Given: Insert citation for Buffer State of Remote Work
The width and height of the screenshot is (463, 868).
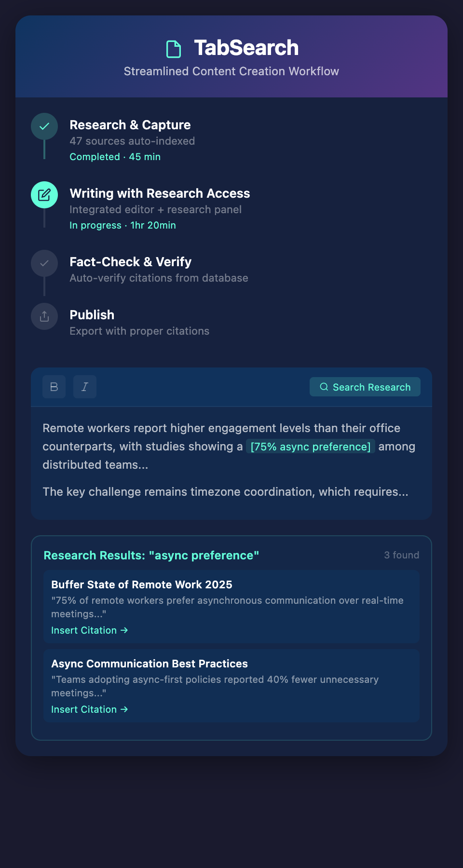Looking at the screenshot, I should (89, 630).
